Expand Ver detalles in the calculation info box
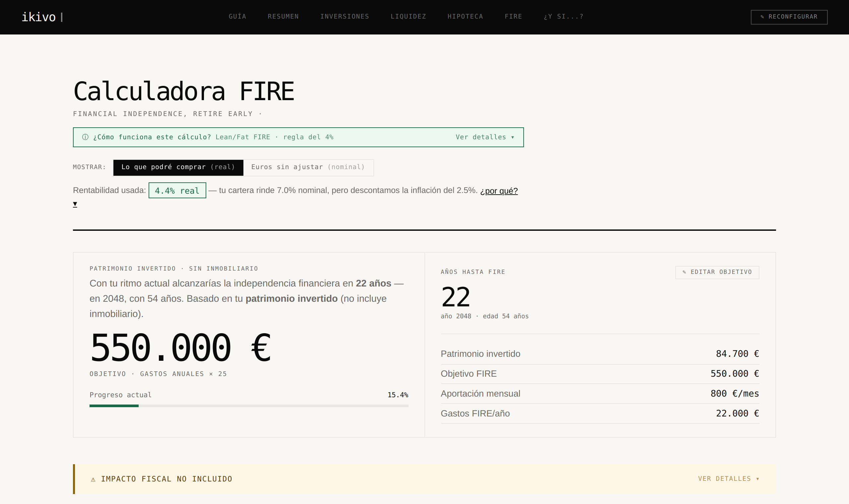This screenshot has width=849, height=504. (x=485, y=137)
